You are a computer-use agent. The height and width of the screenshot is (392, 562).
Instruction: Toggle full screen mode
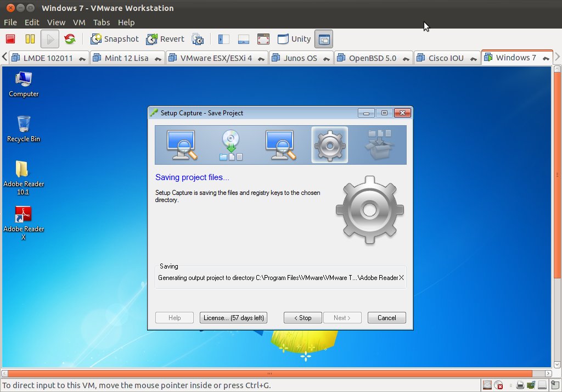click(x=263, y=38)
